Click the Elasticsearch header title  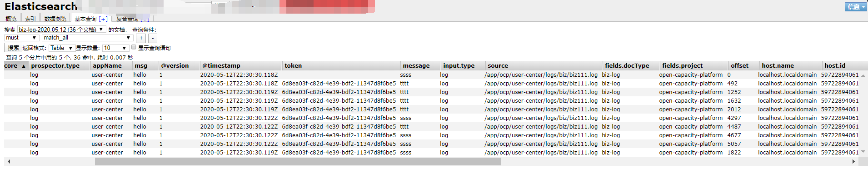click(x=41, y=6)
